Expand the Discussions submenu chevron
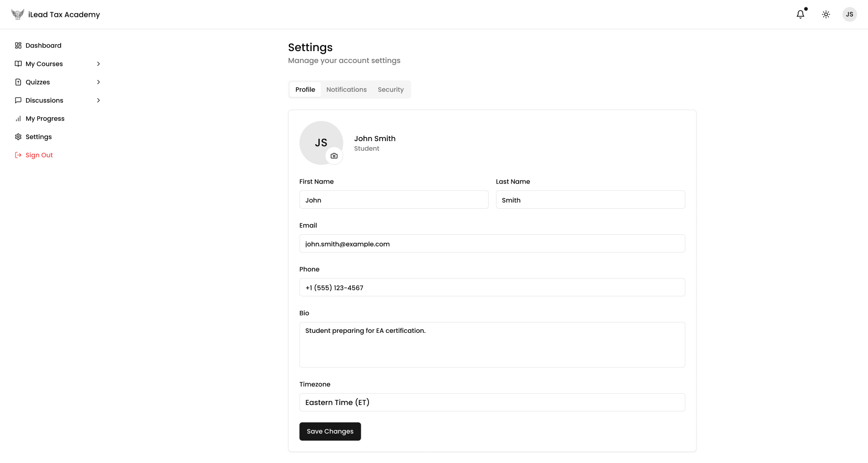This screenshot has width=868, height=463. 98,100
